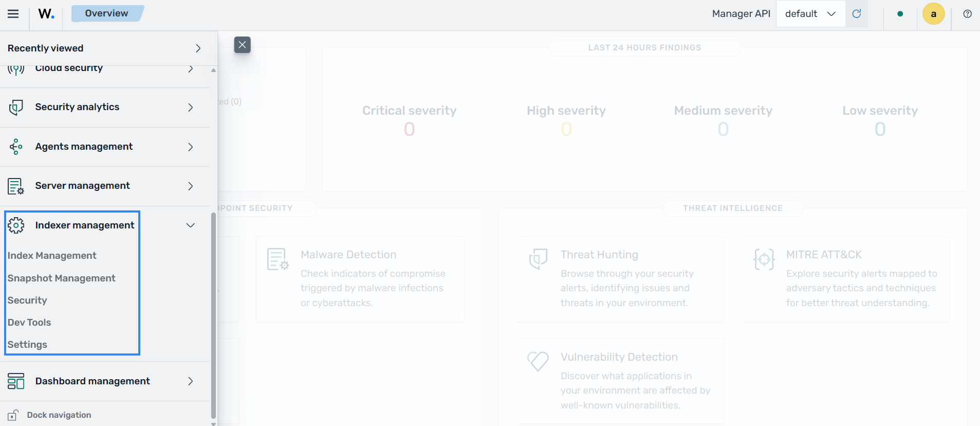Open the default API dropdown
The height and width of the screenshot is (426, 980).
(810, 14)
